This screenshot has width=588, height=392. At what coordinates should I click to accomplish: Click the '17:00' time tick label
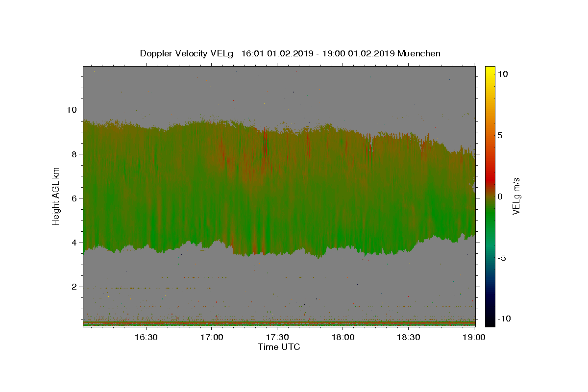point(212,338)
